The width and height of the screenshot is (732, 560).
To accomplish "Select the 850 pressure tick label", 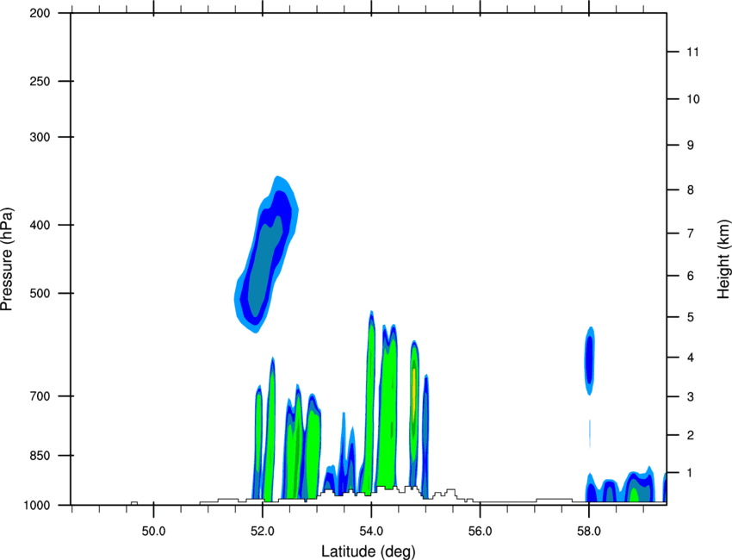I will pos(40,456).
